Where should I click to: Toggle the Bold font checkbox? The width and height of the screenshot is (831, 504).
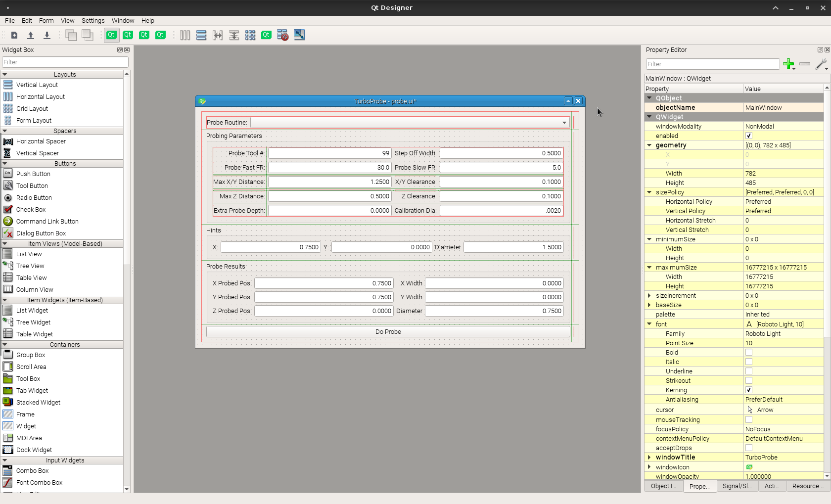point(749,353)
